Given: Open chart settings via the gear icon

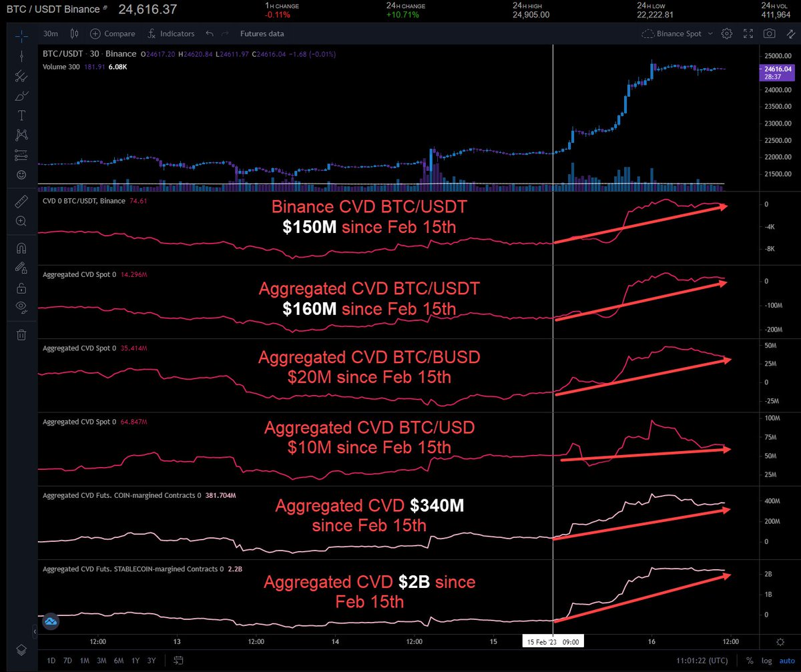Looking at the screenshot, I should click(x=727, y=33).
